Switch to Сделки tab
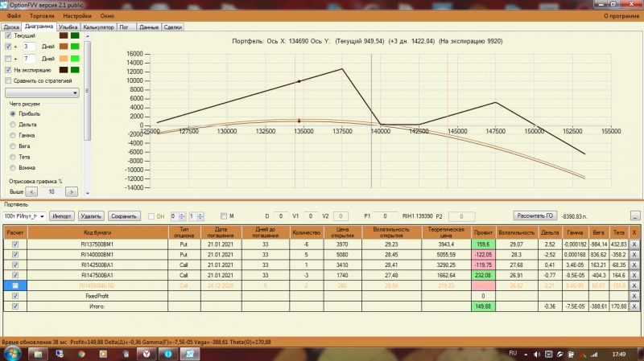Screen dimensions: 644x361 point(173,27)
